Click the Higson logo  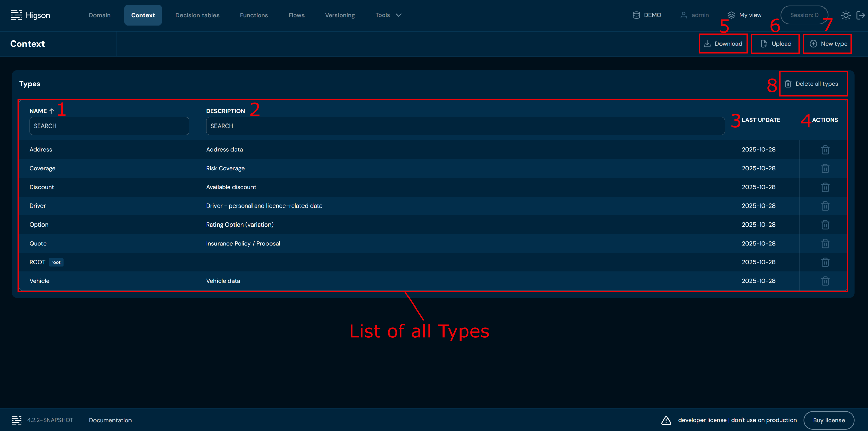[x=31, y=15]
